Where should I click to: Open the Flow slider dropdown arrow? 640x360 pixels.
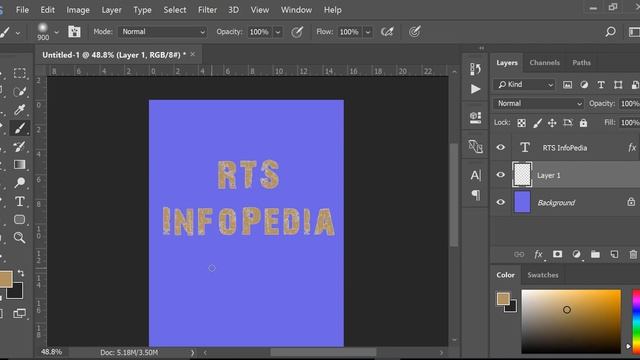368,32
